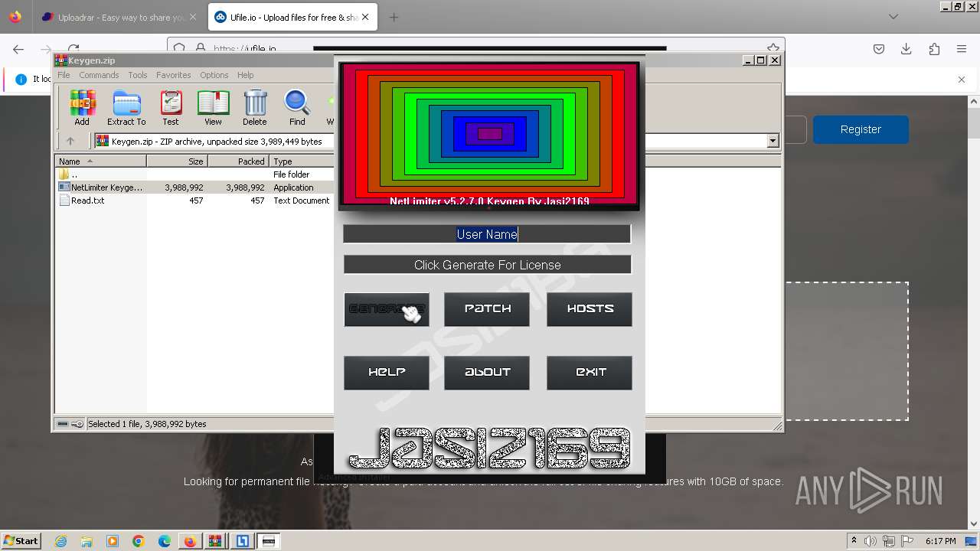Viewport: 980px width, 551px height.
Task: Open HELP in the keygen window
Action: [387, 373]
